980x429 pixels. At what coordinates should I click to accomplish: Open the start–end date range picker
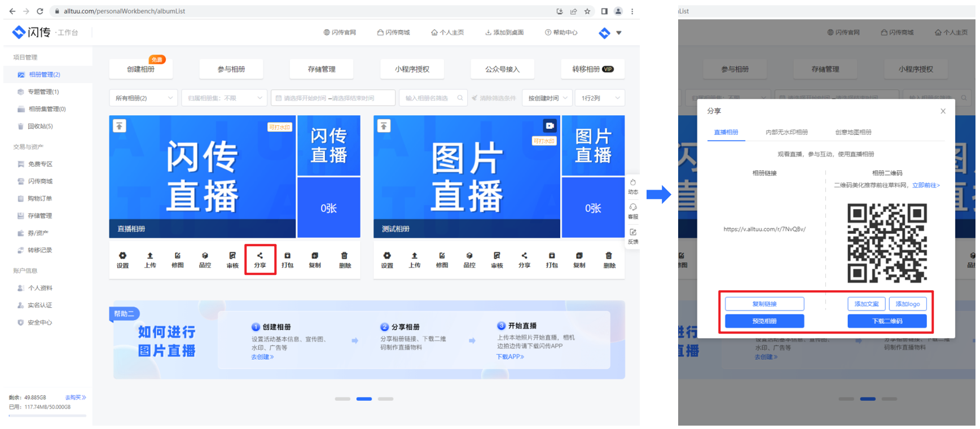(333, 98)
